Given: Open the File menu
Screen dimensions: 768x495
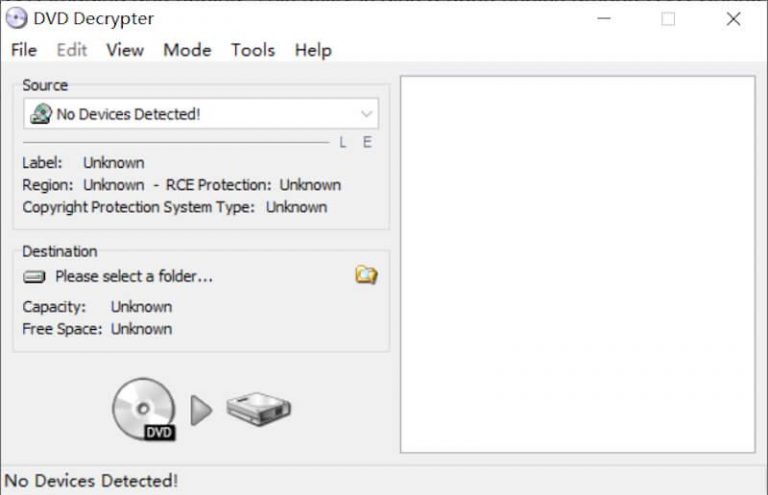Looking at the screenshot, I should pos(23,50).
